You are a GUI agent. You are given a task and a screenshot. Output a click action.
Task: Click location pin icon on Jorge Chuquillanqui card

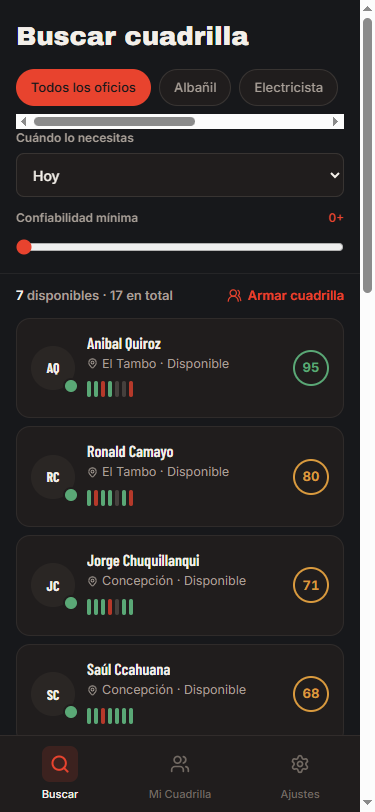pyautogui.click(x=93, y=581)
